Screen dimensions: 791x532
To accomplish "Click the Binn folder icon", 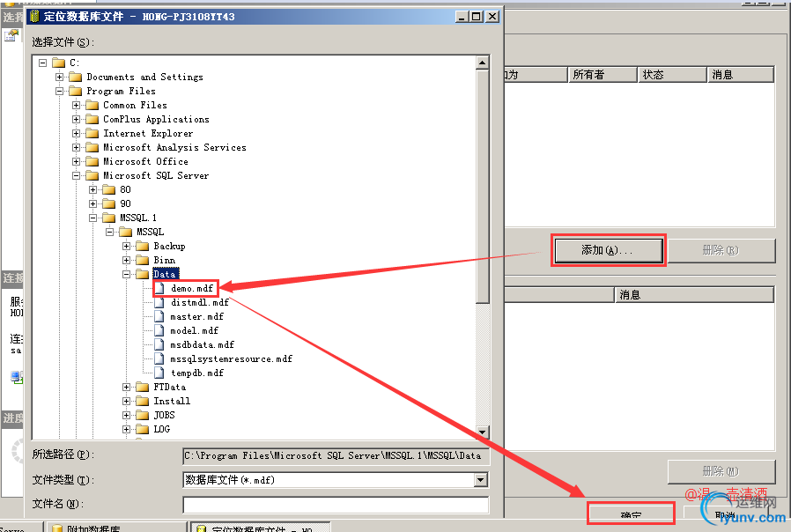I will coord(143,260).
